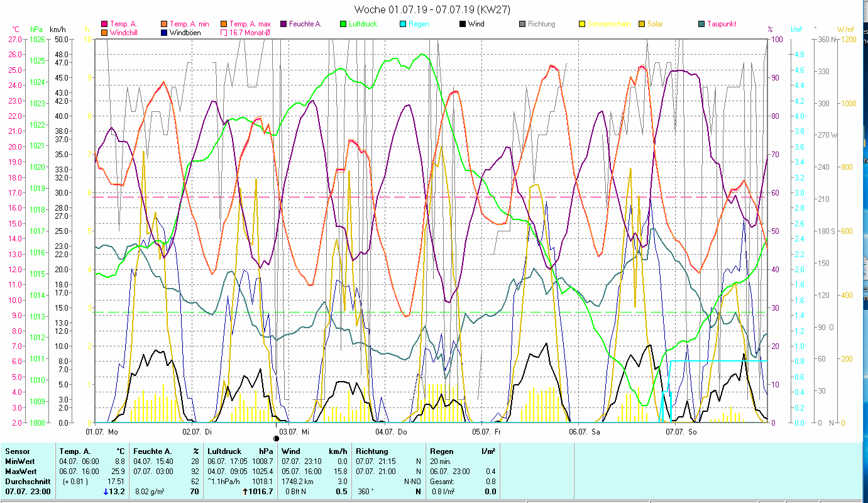868x503 pixels.
Task: Click the maximum wind speed '15.8'
Action: [x=340, y=472]
